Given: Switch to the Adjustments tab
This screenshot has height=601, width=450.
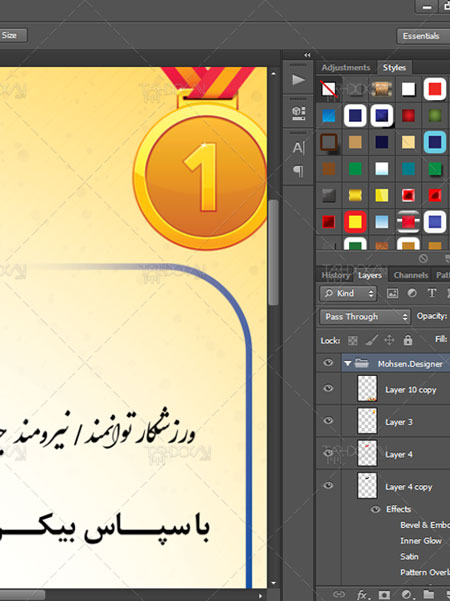Looking at the screenshot, I should (x=346, y=67).
